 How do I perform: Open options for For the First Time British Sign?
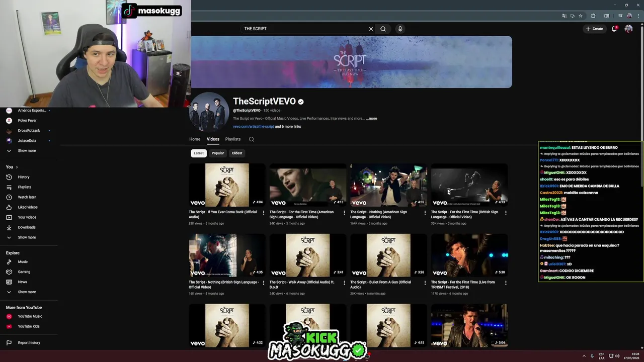click(x=506, y=213)
